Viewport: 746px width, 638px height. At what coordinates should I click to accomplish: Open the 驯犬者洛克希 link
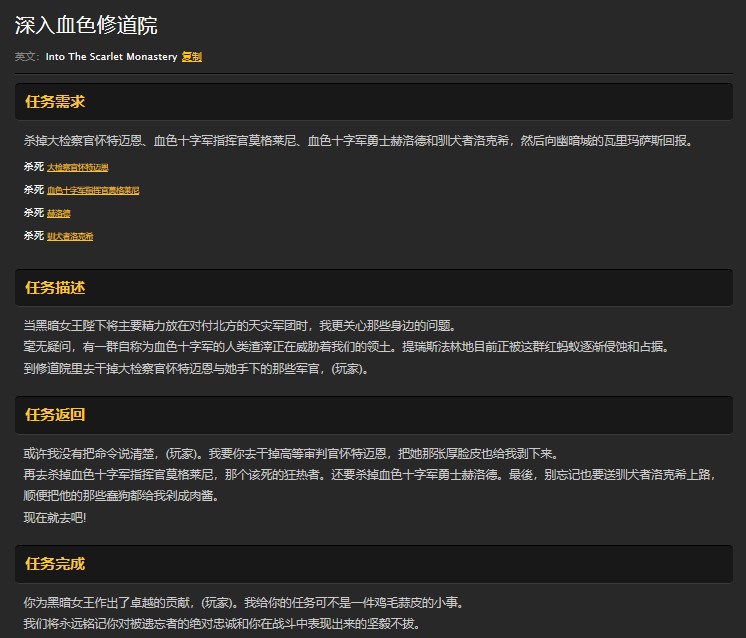(x=70, y=236)
